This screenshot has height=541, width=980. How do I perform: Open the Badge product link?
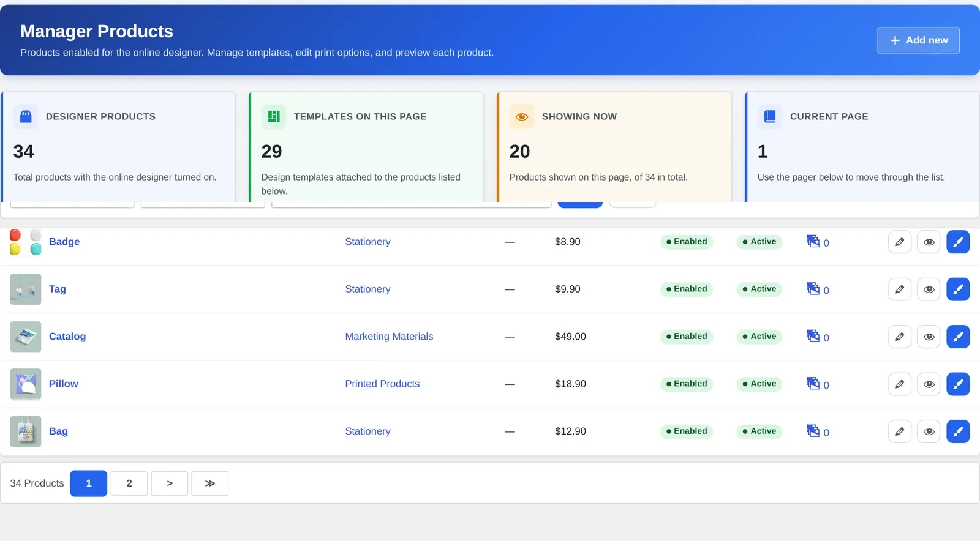(64, 242)
